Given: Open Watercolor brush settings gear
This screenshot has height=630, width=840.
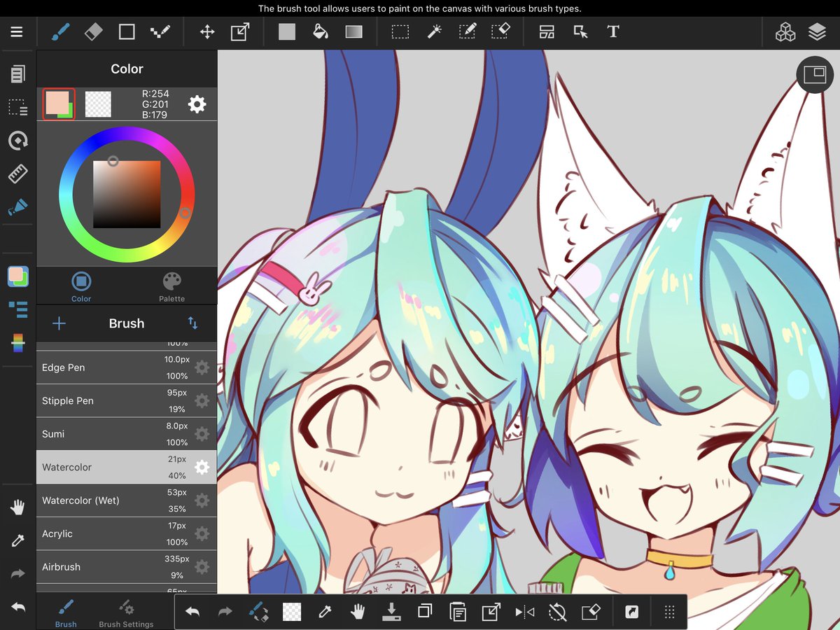Looking at the screenshot, I should point(202,467).
